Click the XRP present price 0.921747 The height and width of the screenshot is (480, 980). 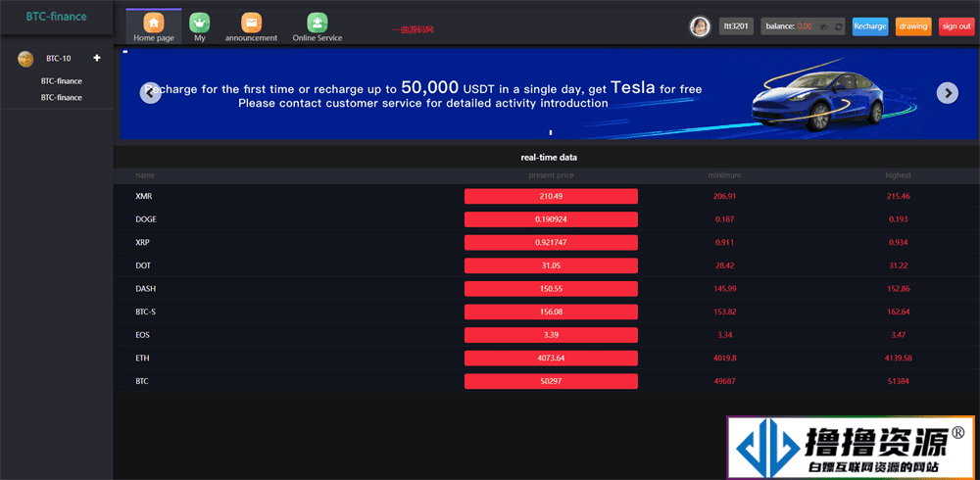point(551,243)
